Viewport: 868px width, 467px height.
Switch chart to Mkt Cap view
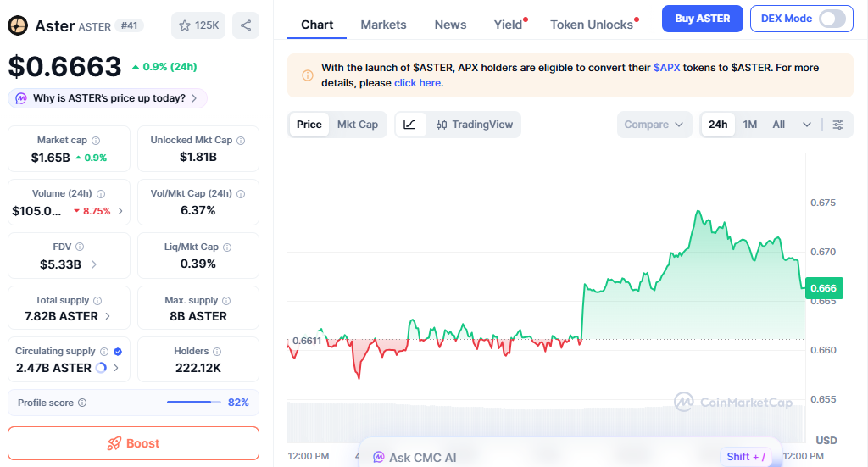358,125
